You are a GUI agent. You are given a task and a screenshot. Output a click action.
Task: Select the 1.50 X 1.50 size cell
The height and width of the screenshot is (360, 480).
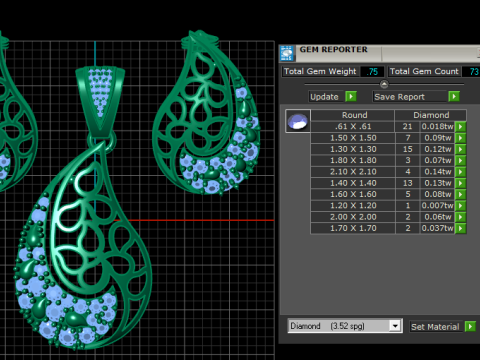click(353, 138)
